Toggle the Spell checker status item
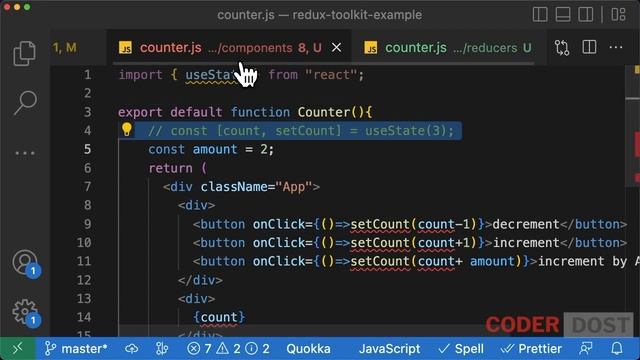640x360 pixels. 461,349
